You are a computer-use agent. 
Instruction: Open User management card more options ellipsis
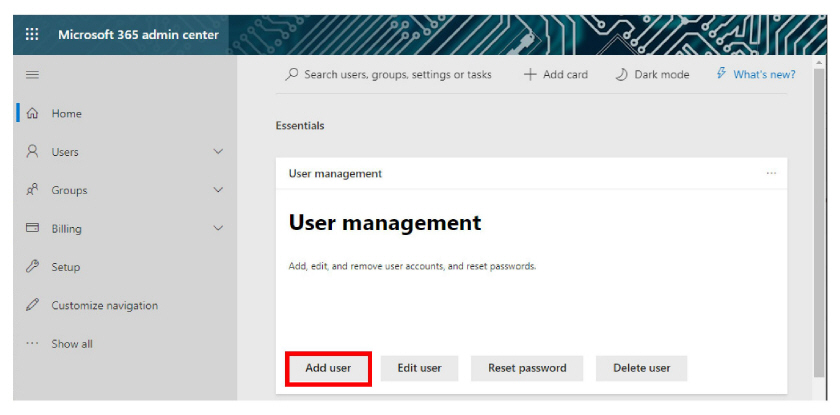pyautogui.click(x=771, y=173)
